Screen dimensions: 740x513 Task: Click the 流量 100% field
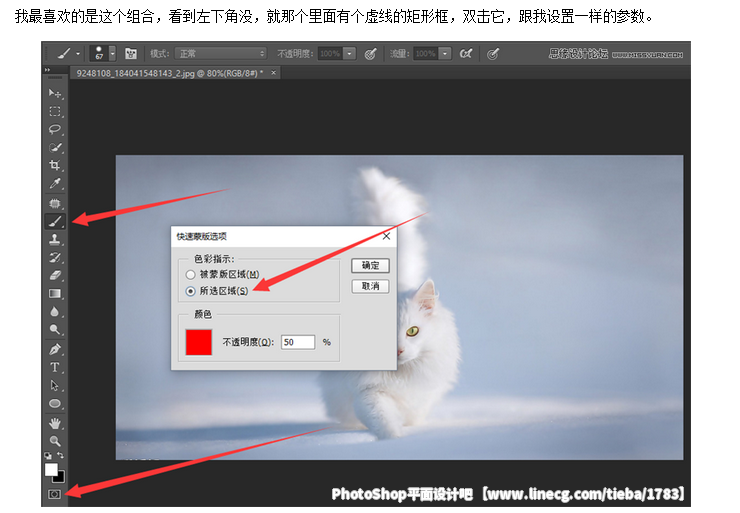(426, 54)
